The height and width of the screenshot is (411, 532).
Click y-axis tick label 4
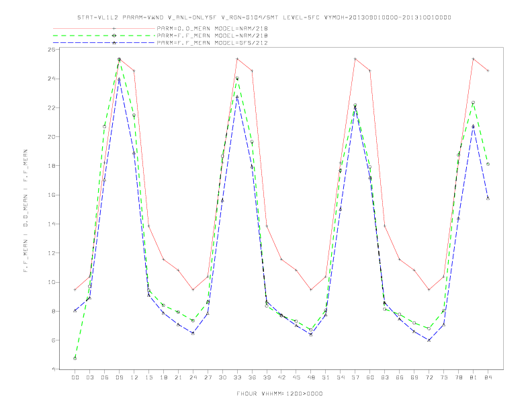[x=54, y=369]
